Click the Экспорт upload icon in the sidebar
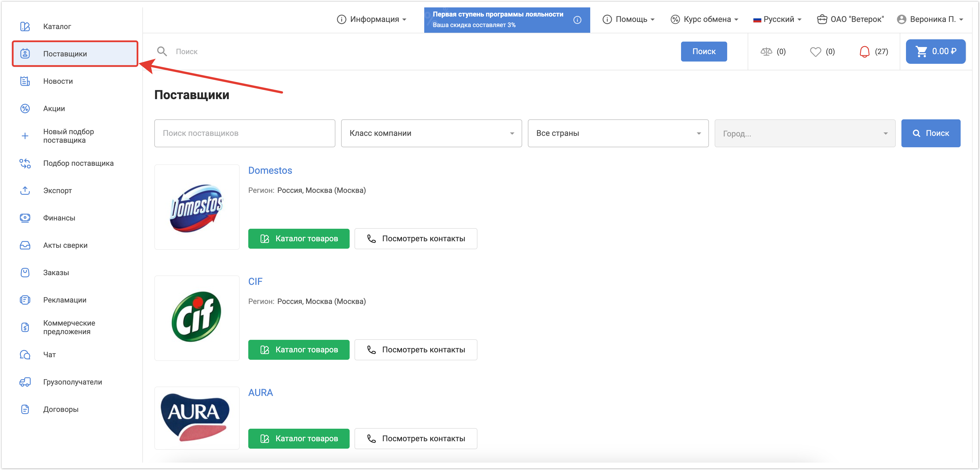This screenshot has width=980, height=470. (x=25, y=190)
